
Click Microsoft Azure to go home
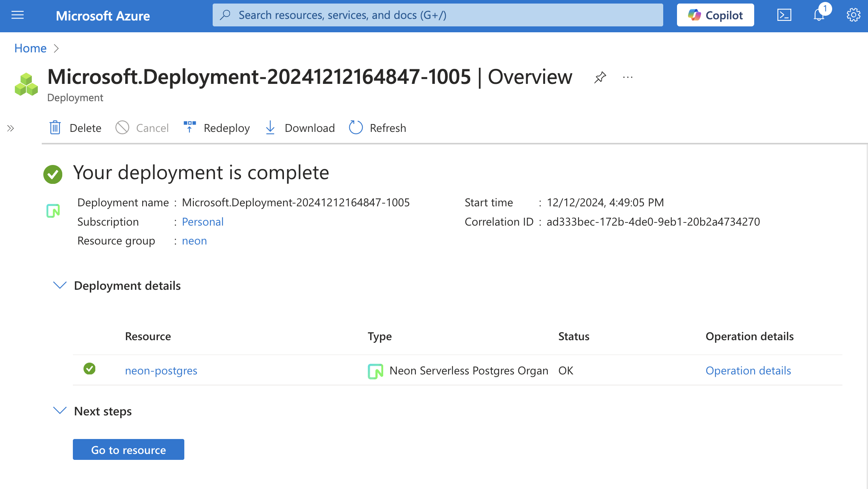(x=103, y=16)
